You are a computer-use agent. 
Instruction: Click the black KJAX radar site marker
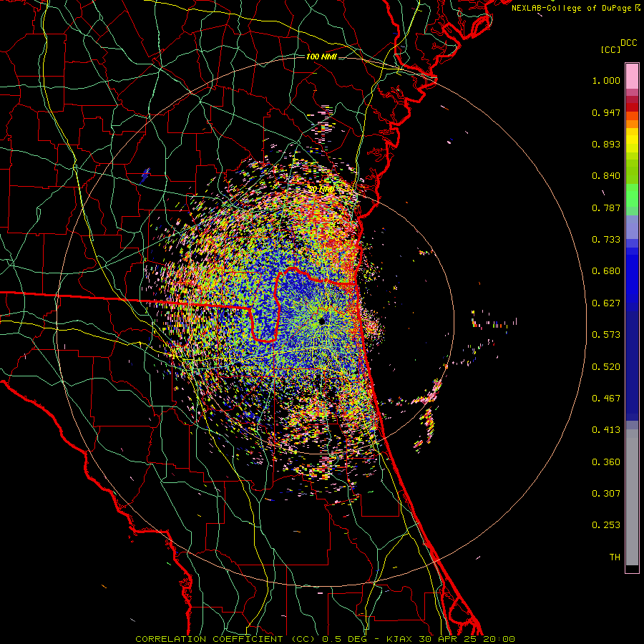[321, 321]
